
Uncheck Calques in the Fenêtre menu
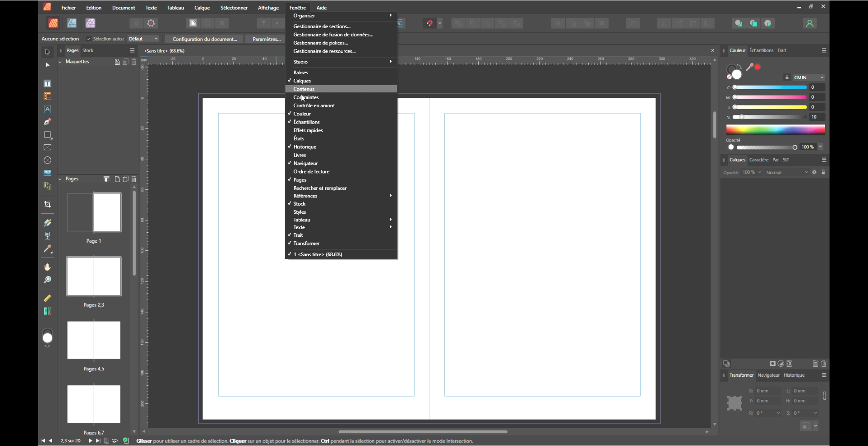pyautogui.click(x=302, y=81)
